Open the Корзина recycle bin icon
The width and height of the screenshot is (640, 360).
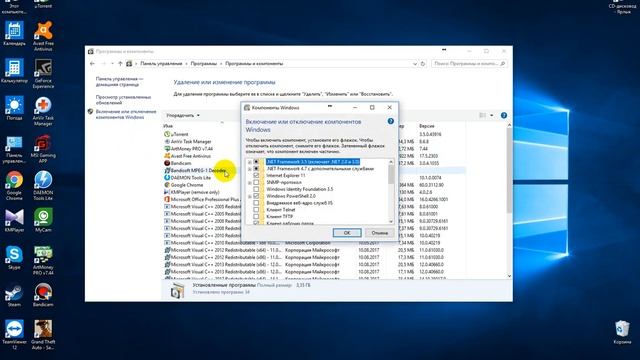622,332
